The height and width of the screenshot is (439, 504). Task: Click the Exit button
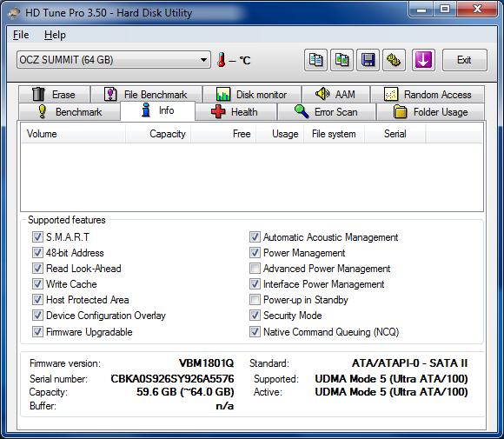[465, 60]
